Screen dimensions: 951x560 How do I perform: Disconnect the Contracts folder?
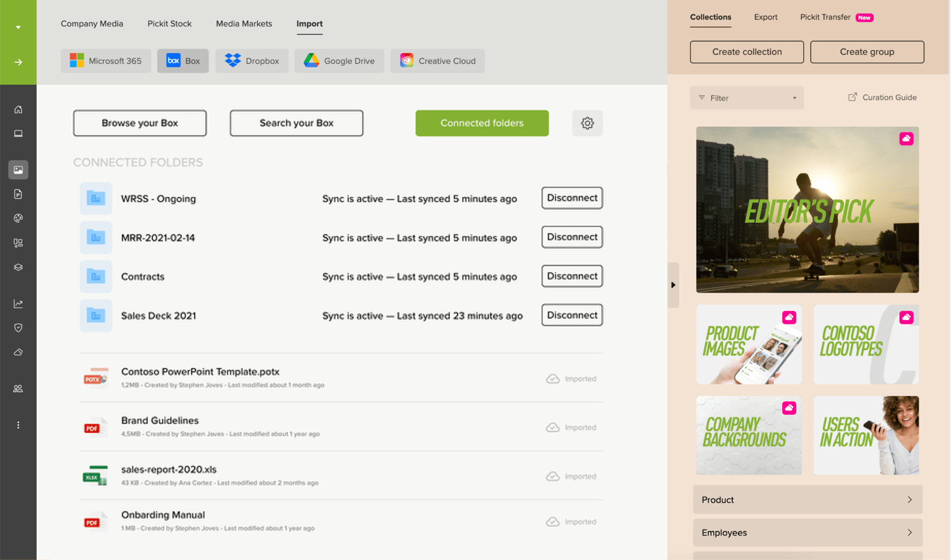coord(571,276)
